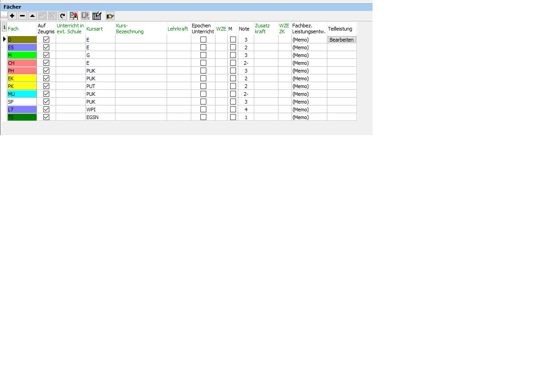This screenshot has height=392, width=546.
Task: Click the up-arrow edit record button
Action: (32, 16)
